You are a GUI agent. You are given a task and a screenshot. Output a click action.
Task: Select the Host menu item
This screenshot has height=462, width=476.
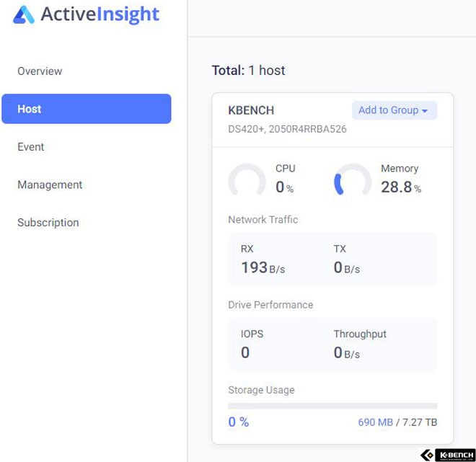tap(87, 109)
